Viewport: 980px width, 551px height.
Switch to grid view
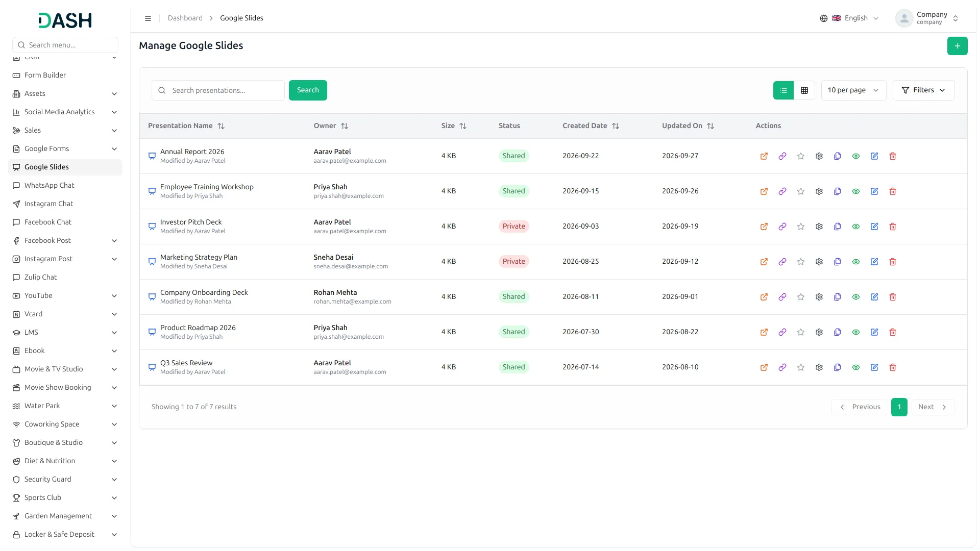coord(804,90)
